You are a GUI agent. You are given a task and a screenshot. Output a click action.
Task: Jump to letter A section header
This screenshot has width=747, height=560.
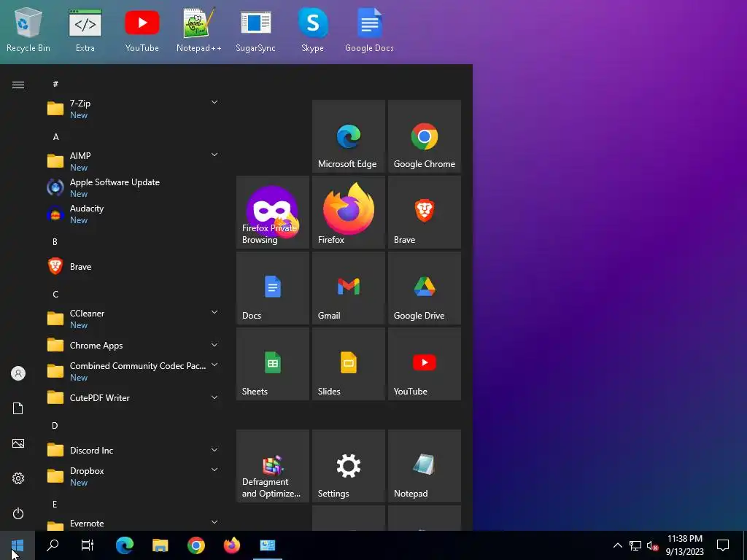click(x=55, y=136)
